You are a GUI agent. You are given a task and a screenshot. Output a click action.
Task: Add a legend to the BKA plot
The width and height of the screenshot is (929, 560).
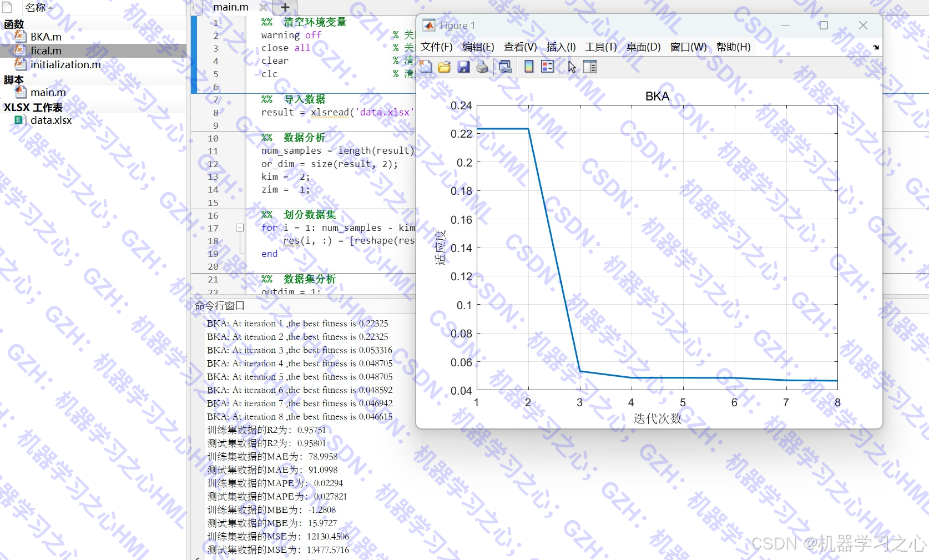pos(547,67)
